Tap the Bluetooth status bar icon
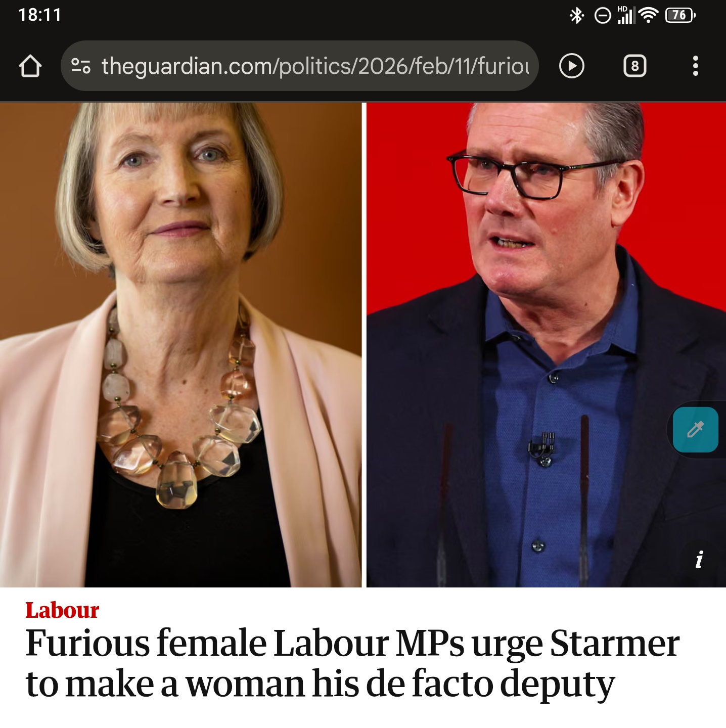726x728 pixels. 576,16
